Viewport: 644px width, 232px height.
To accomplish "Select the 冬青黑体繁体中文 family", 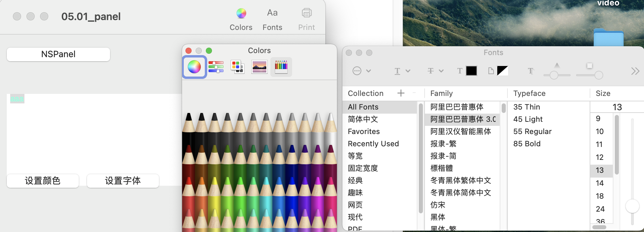I will click(462, 181).
